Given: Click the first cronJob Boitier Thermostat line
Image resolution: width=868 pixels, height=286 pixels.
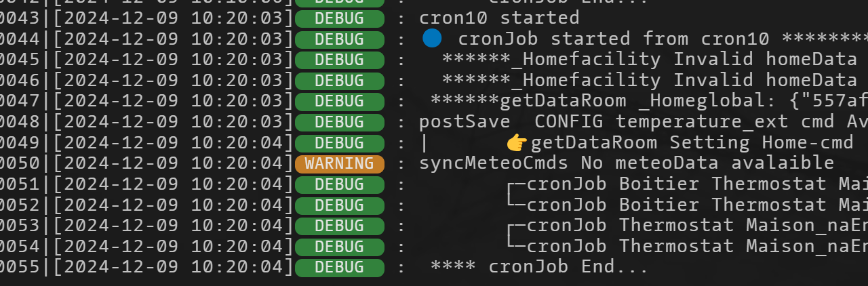Looking at the screenshot, I should point(688,184).
